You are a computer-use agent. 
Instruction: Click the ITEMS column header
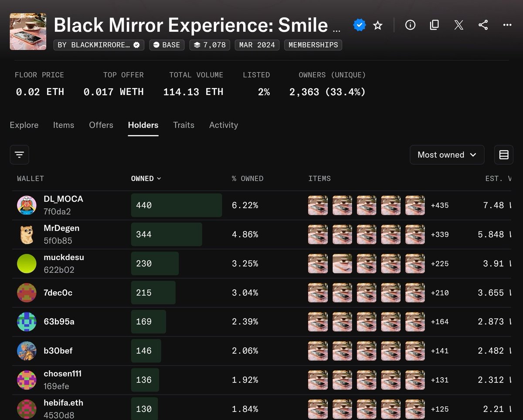[319, 179]
